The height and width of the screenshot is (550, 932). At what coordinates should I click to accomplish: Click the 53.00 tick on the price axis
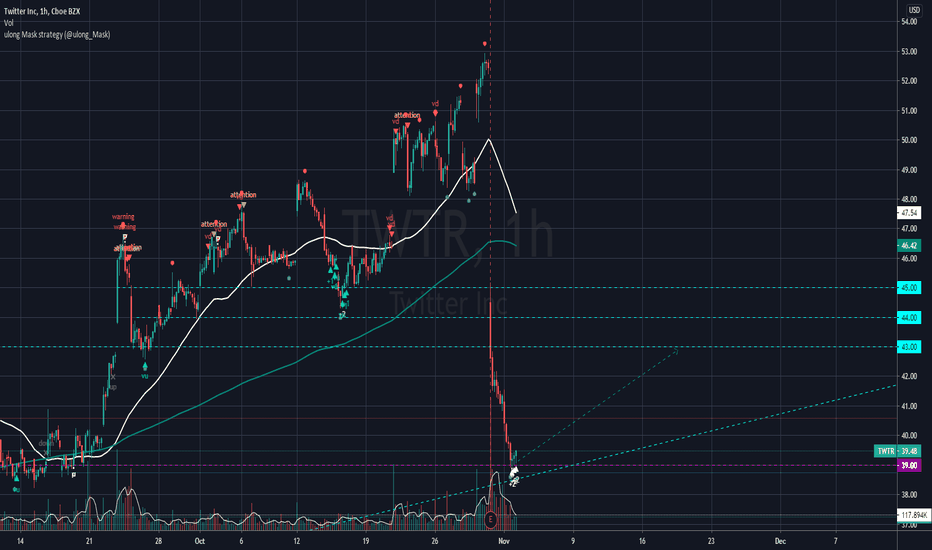pyautogui.click(x=909, y=52)
